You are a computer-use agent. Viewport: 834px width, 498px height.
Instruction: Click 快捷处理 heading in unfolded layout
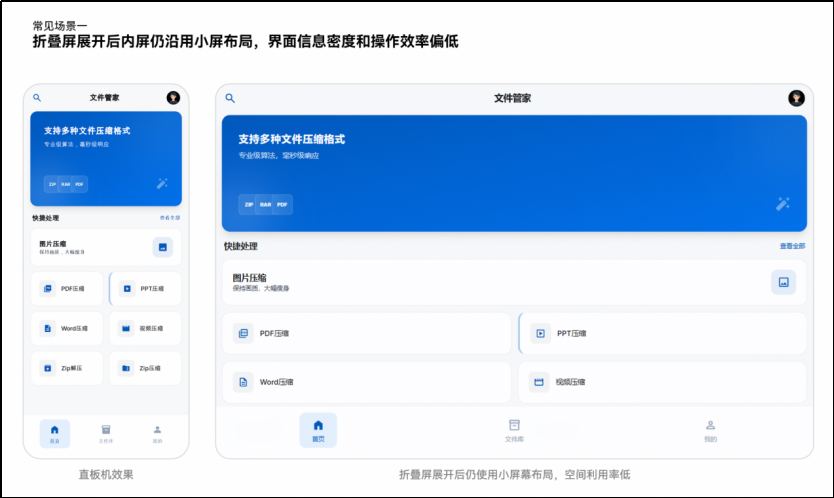pos(240,246)
